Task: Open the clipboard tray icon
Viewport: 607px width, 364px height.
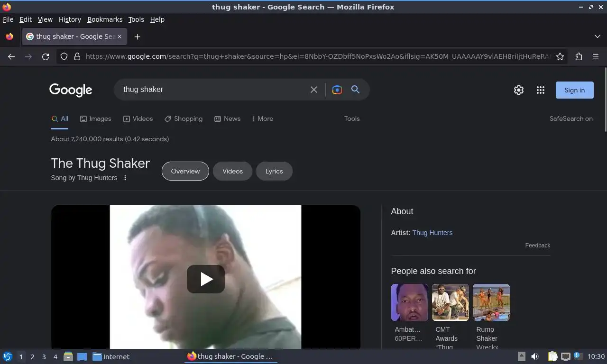Action: pyautogui.click(x=552, y=356)
